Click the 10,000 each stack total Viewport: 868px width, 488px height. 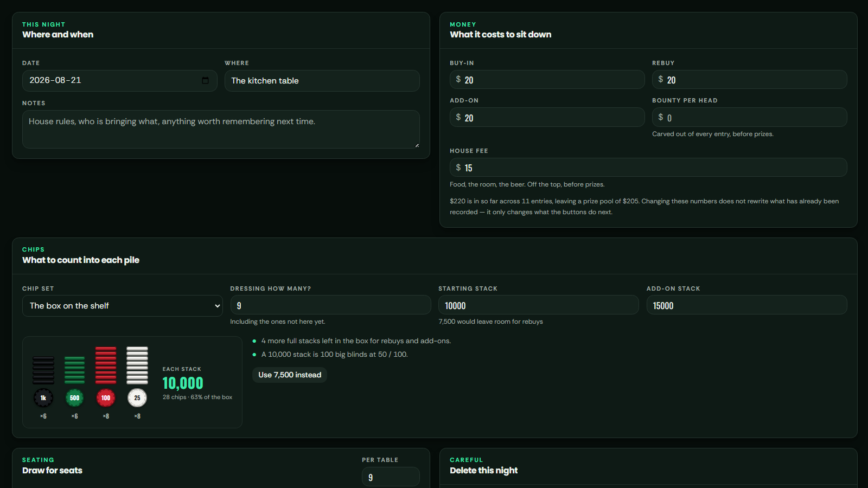(183, 383)
